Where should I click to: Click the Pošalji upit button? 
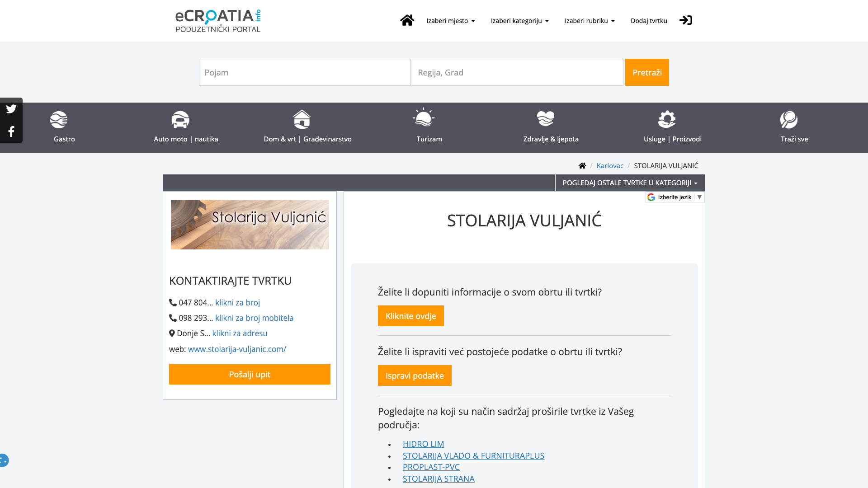point(250,374)
